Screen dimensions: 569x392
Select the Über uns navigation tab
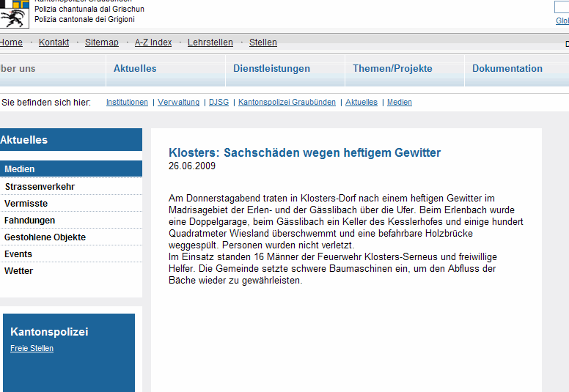pyautogui.click(x=53, y=70)
